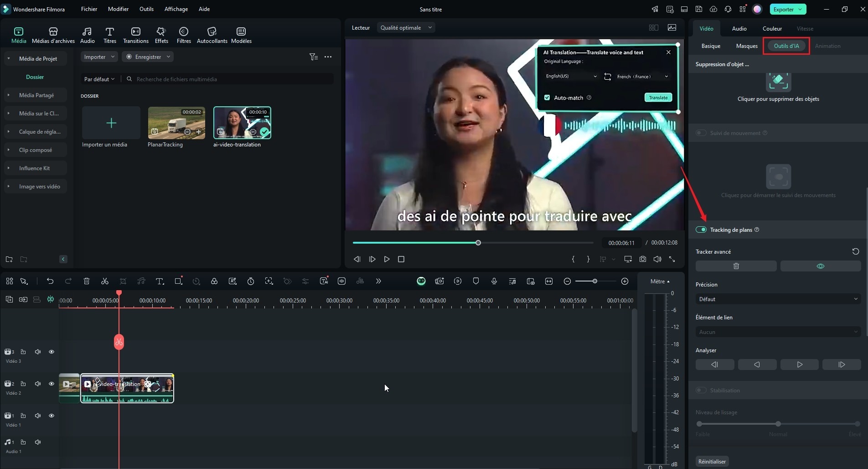Screen dimensions: 868x469
Task: Mute the Vidéo 2 track
Action: click(38, 384)
